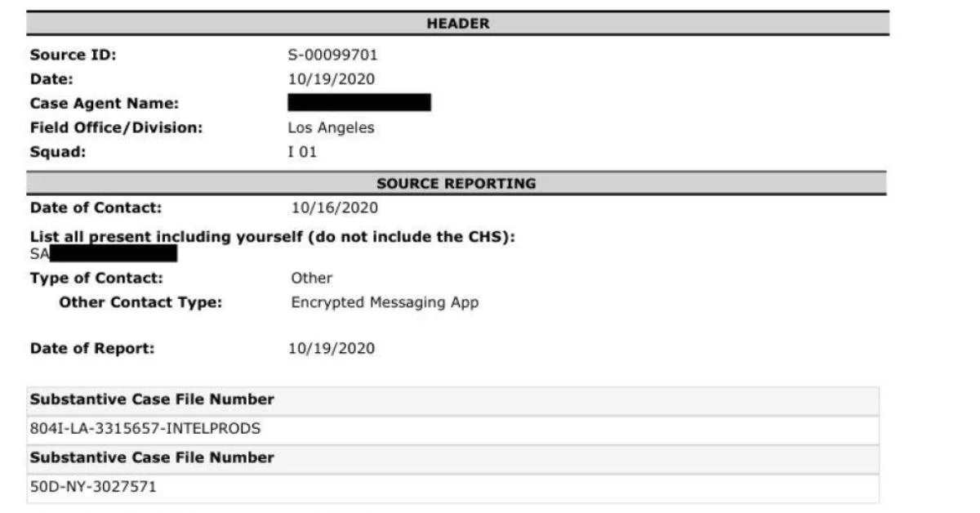Select the Encrypted Messaging App text
980x513 pixels.
tap(385, 302)
